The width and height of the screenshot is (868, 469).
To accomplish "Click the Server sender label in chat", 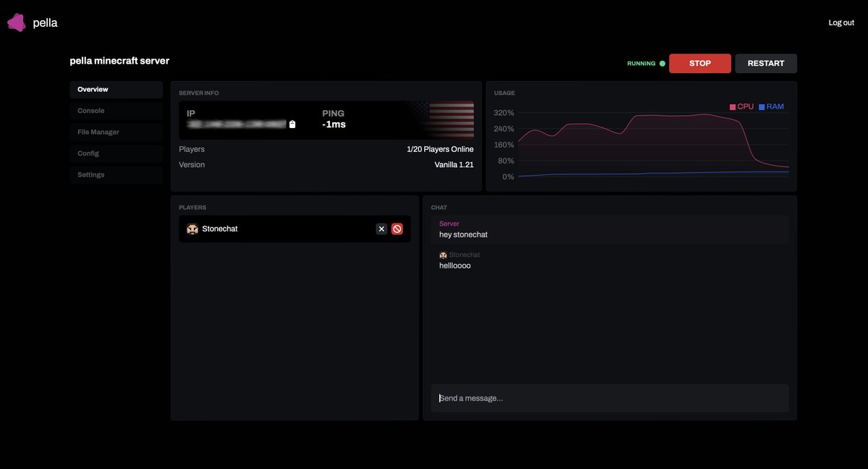I will (x=449, y=224).
